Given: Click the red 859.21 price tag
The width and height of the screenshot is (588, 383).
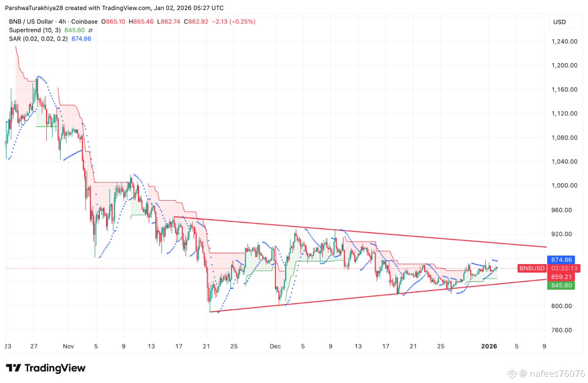Looking at the screenshot, I should pyautogui.click(x=561, y=277).
